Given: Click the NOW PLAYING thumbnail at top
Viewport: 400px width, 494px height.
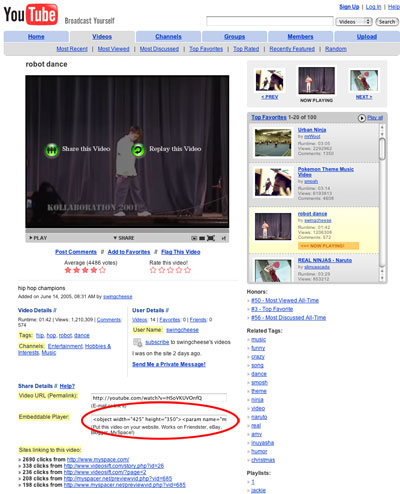Looking at the screenshot, I should pyautogui.click(x=316, y=80).
